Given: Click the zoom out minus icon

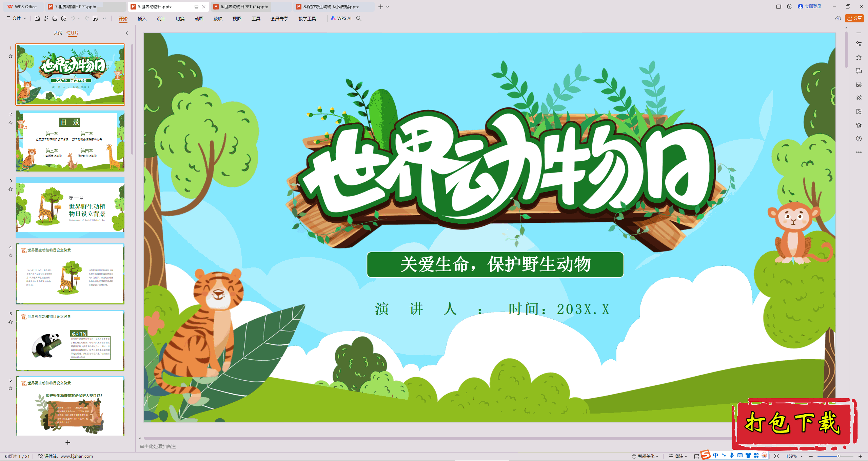Looking at the screenshot, I should point(811,456).
